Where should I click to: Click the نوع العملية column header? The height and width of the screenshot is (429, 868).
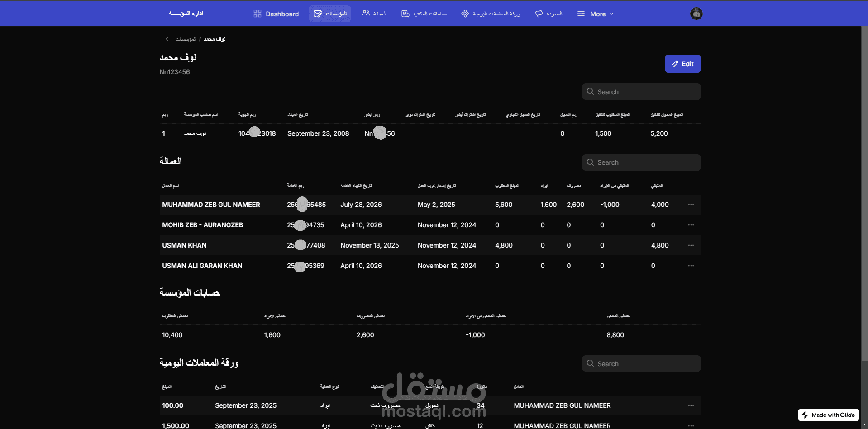329,386
